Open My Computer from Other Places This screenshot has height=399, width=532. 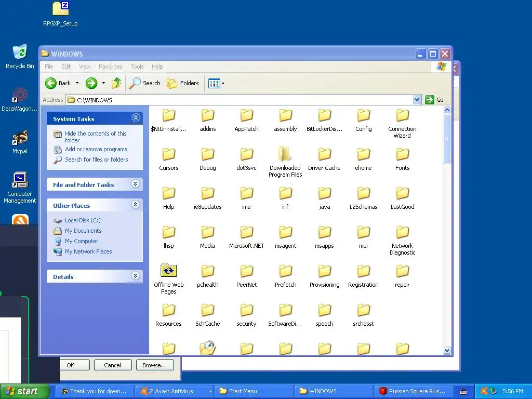tap(82, 241)
